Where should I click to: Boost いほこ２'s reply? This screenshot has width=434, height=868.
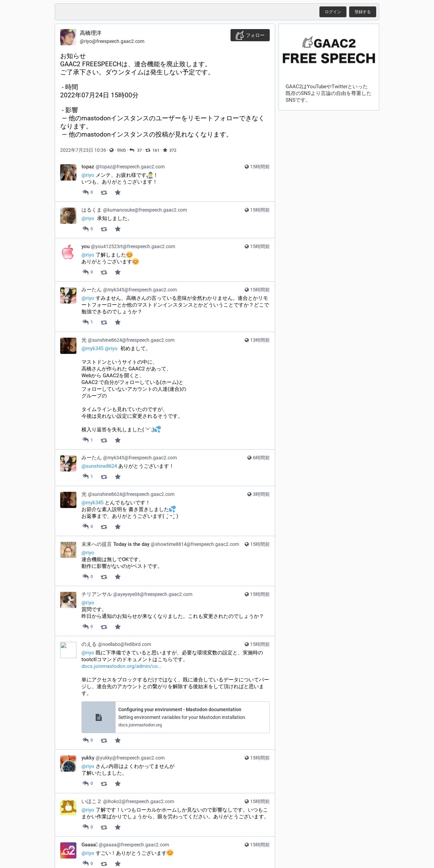[104, 827]
